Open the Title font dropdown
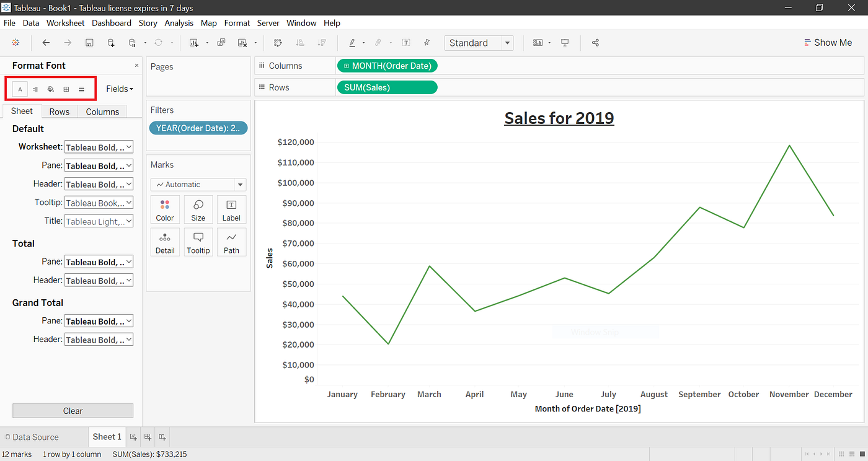868x461 pixels. (x=99, y=221)
